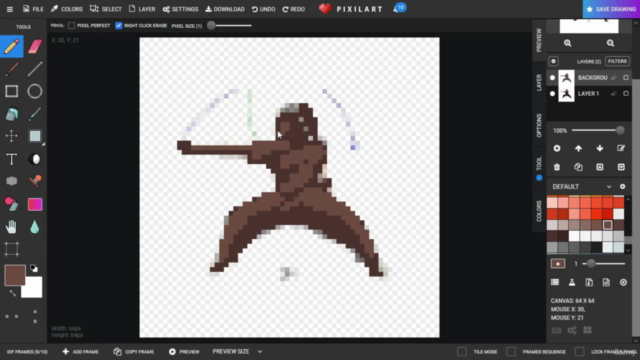Add a new palette with plus icon

(622, 187)
